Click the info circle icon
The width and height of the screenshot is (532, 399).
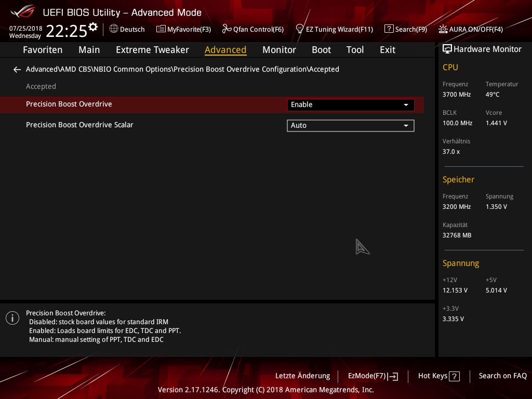(12, 318)
